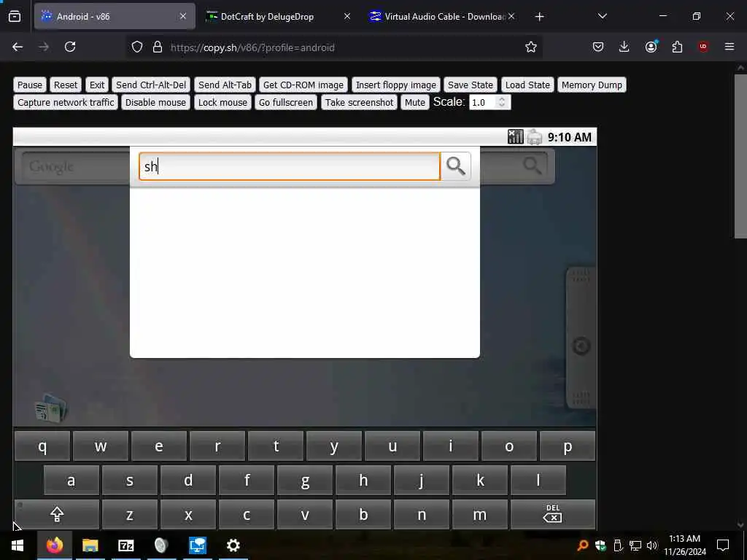Toggle Capture network traffic button

point(66,102)
